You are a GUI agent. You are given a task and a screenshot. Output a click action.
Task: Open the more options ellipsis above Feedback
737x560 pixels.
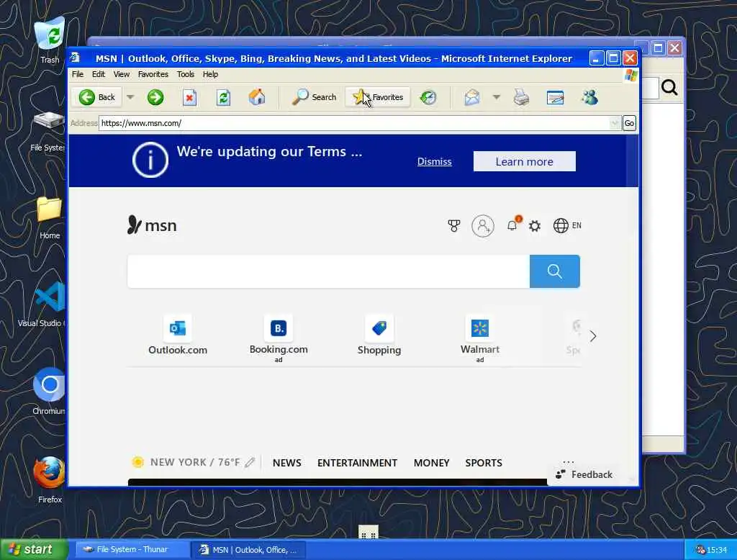[x=569, y=461]
